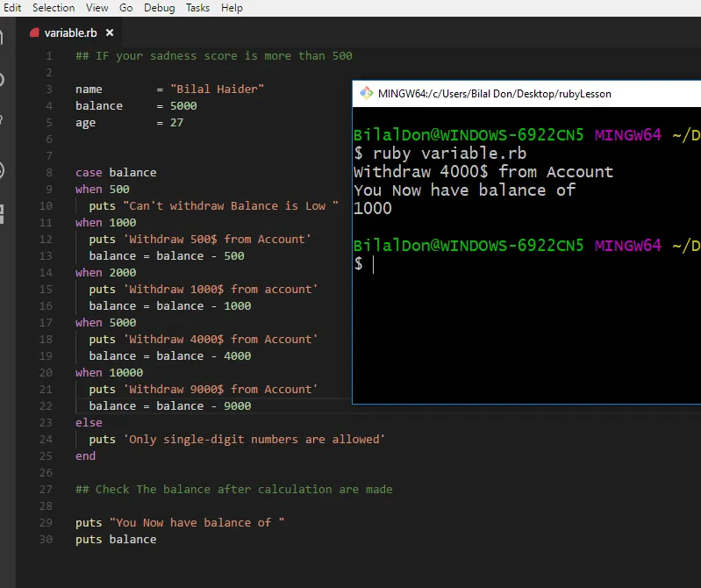Click the 'balance = balance - 1000' line

pyautogui.click(x=170, y=306)
